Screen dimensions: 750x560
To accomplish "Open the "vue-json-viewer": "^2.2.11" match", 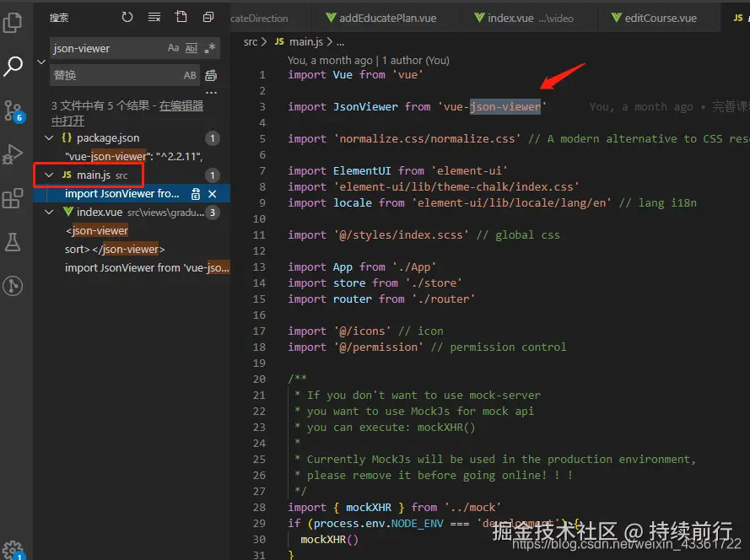I will point(134,156).
